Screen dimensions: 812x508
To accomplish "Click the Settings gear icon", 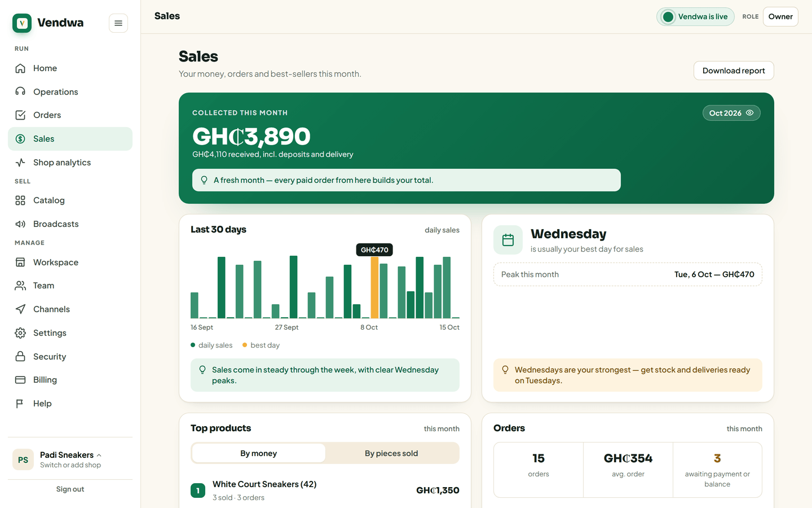I will [20, 333].
